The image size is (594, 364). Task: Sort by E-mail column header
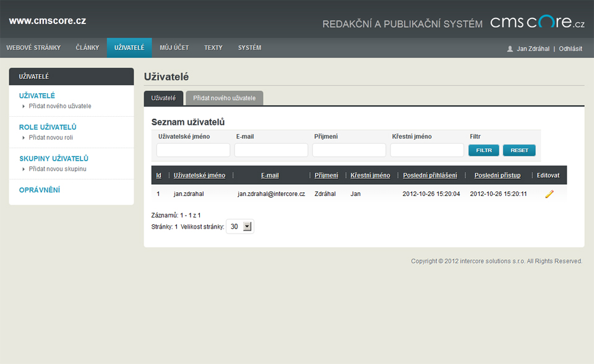coord(270,175)
